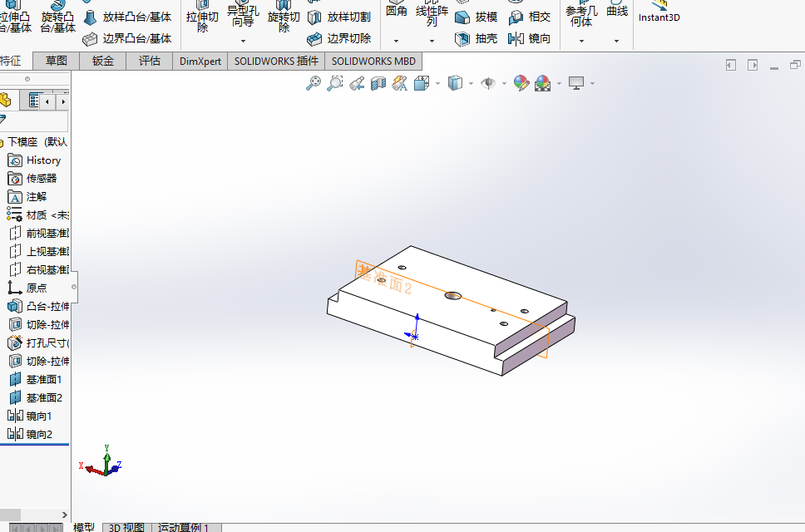
Task: Select the 边界切除 boundary cut tool
Action: coord(338,39)
